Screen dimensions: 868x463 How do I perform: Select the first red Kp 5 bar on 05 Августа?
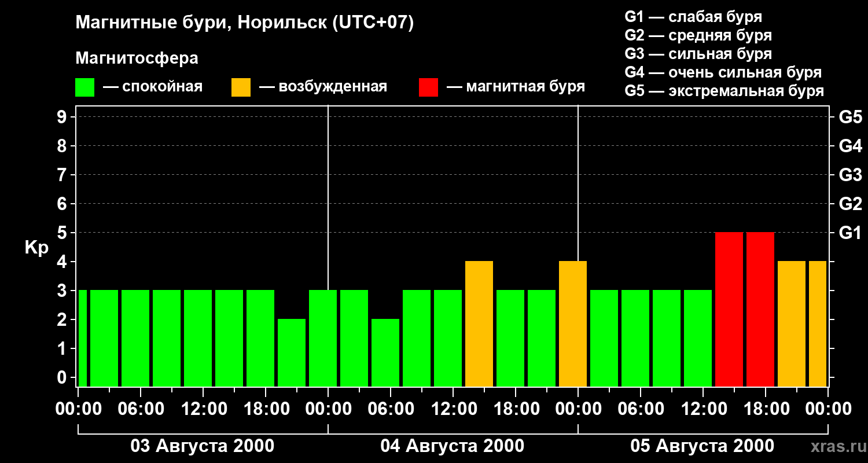pos(729,309)
